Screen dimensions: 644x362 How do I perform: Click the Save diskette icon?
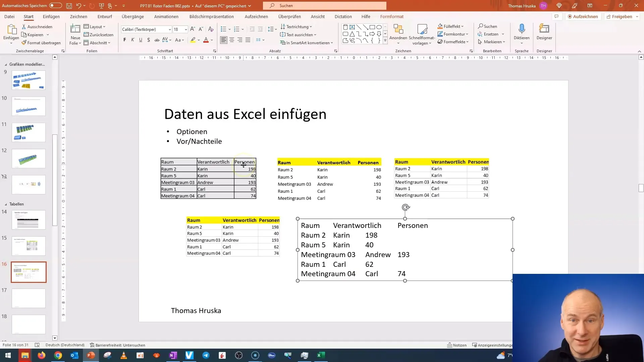pos(69,6)
